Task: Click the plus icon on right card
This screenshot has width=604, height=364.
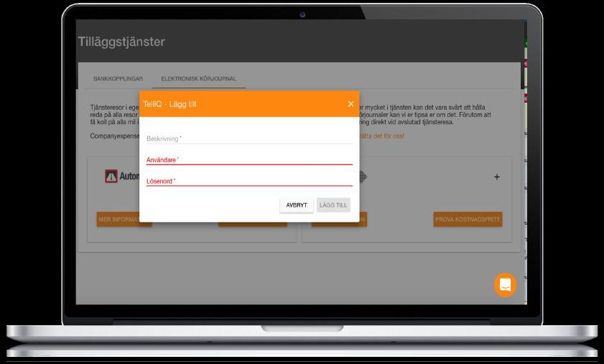Action: pyautogui.click(x=497, y=177)
